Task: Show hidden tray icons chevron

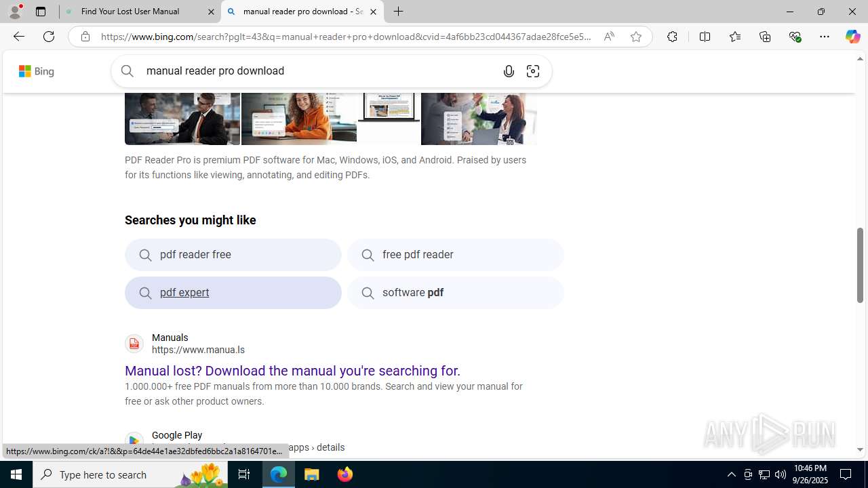Action: pyautogui.click(x=731, y=474)
